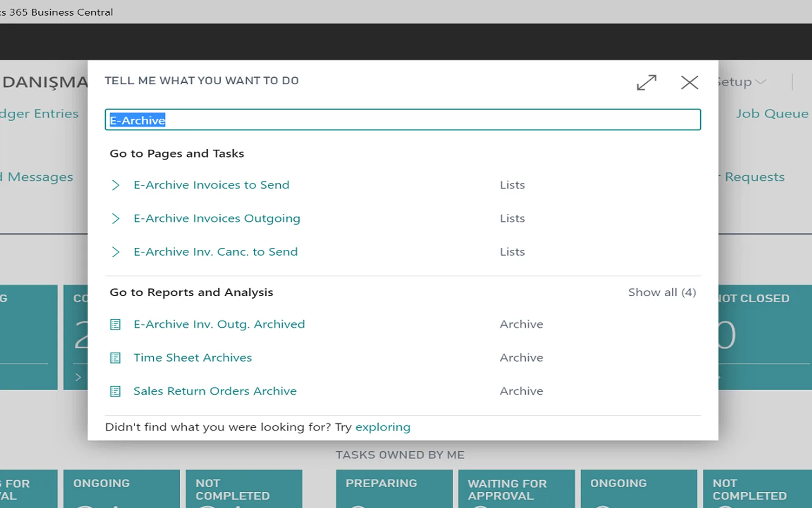The width and height of the screenshot is (812, 508).
Task: Open E-Archive Invoices Outgoing list
Action: pyautogui.click(x=217, y=218)
